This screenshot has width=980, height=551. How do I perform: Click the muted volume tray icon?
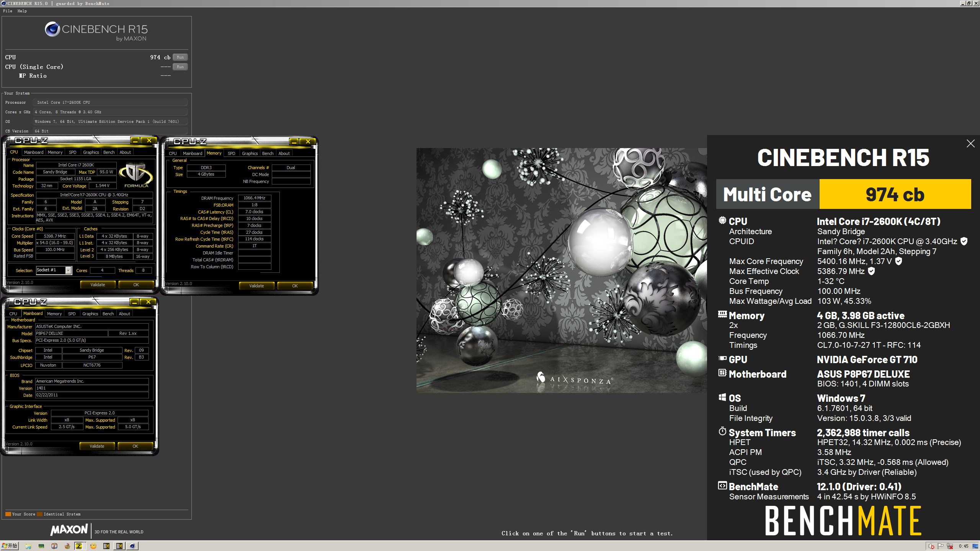point(931,546)
